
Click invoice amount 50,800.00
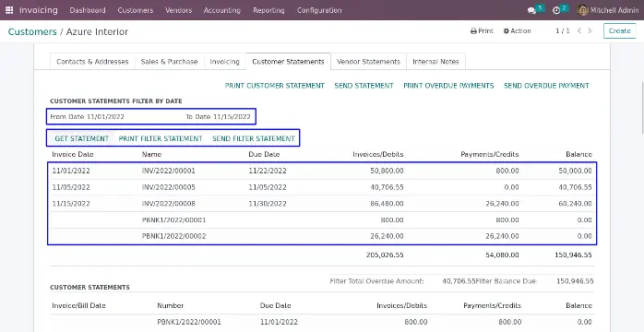(388, 171)
